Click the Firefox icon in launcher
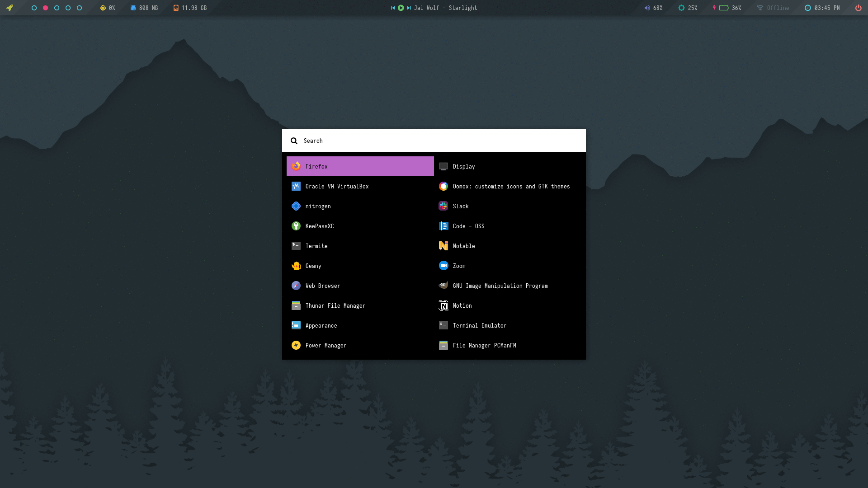 pos(296,166)
